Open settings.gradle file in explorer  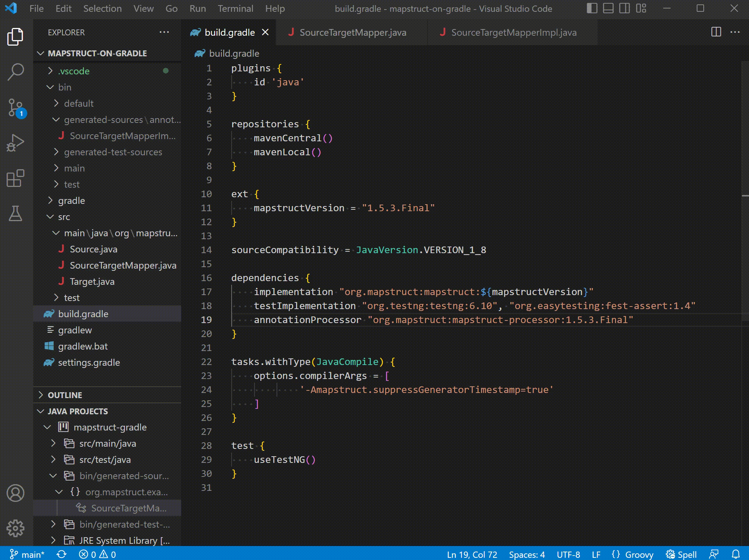point(89,362)
